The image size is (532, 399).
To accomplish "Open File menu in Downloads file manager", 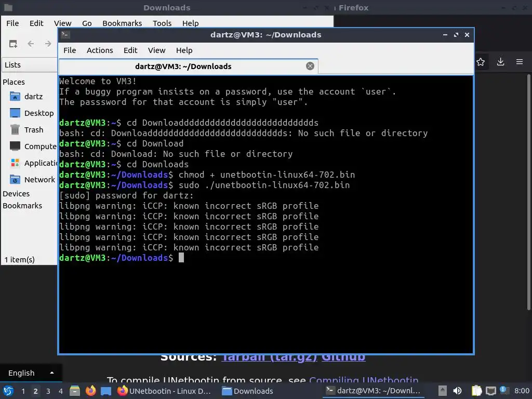I will (12, 23).
